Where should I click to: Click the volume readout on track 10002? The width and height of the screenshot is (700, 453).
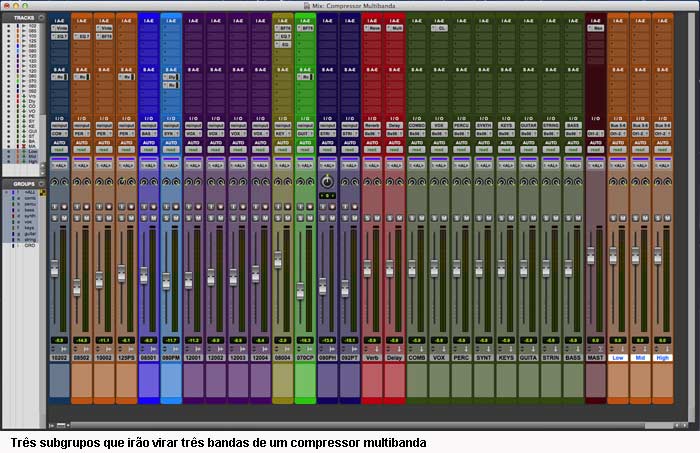(x=104, y=340)
